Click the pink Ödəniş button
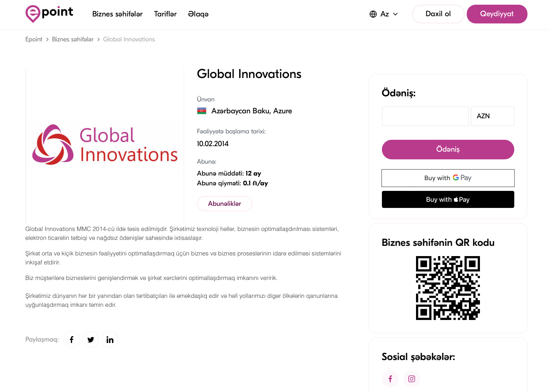The height and width of the screenshot is (392, 549). pyautogui.click(x=448, y=150)
